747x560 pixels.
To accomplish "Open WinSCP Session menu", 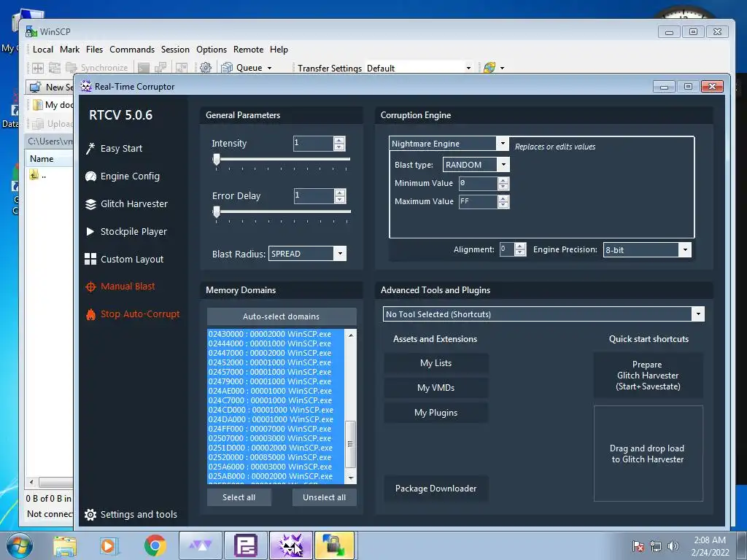I will [175, 50].
